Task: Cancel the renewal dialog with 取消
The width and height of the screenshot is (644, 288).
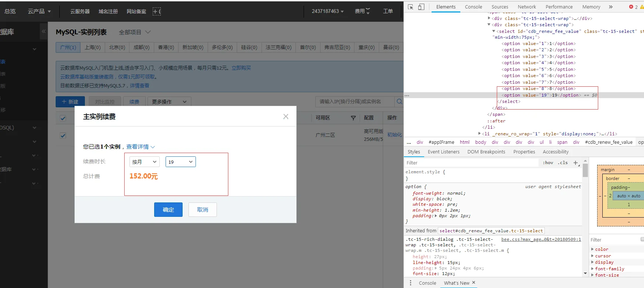Action: pos(202,209)
